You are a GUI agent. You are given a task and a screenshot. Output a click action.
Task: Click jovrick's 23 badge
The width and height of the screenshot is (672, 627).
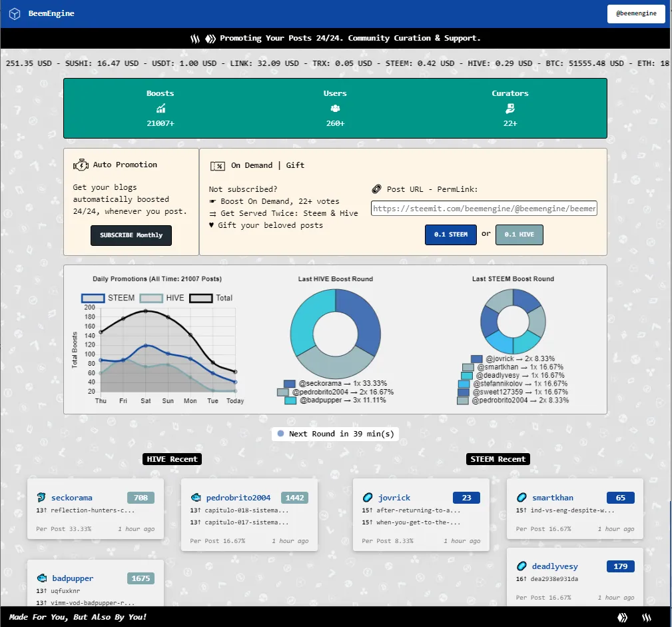pyautogui.click(x=466, y=498)
